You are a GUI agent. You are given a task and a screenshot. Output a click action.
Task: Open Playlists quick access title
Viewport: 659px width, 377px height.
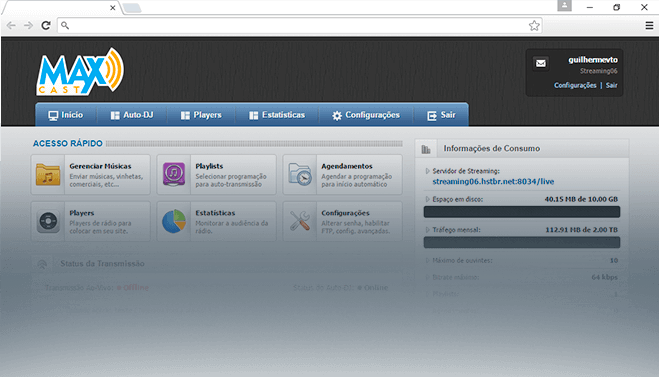tap(209, 166)
